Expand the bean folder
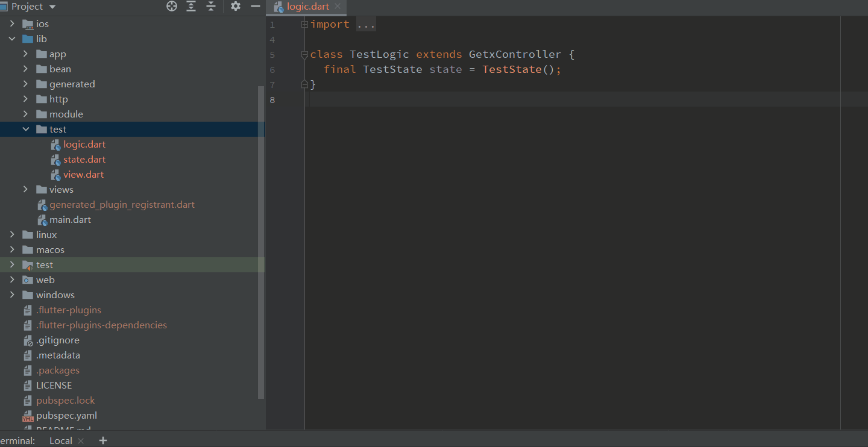Screen dimensions: 868x447 pos(25,69)
